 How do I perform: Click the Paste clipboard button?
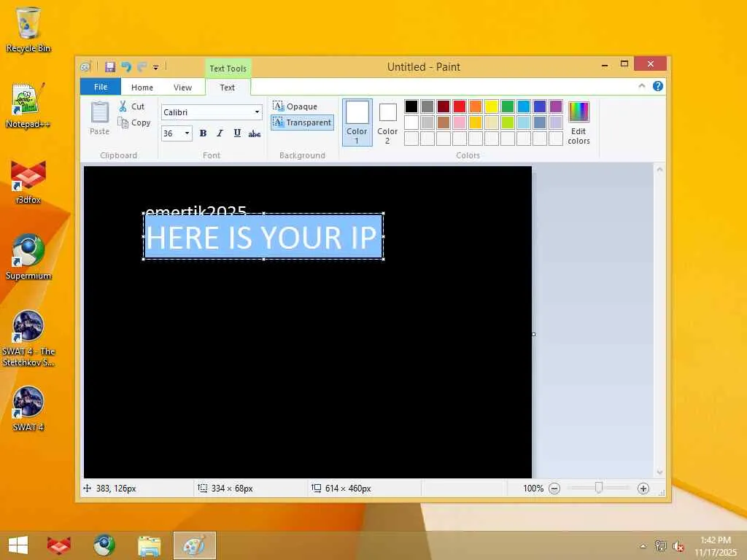pos(99,119)
